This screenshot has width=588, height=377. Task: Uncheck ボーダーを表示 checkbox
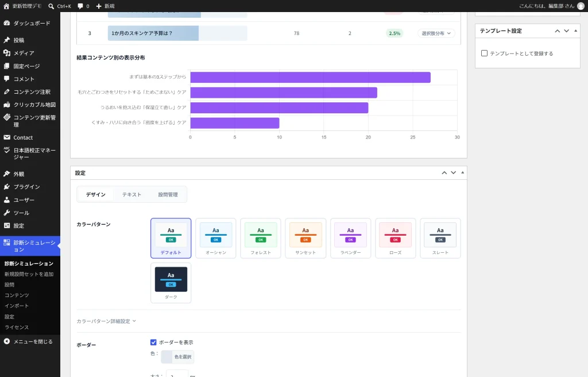153,342
